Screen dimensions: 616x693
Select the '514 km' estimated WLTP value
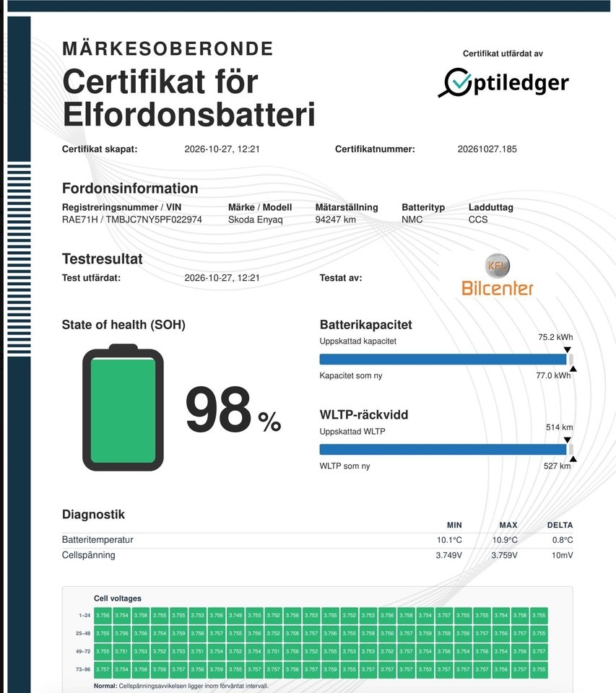click(560, 427)
